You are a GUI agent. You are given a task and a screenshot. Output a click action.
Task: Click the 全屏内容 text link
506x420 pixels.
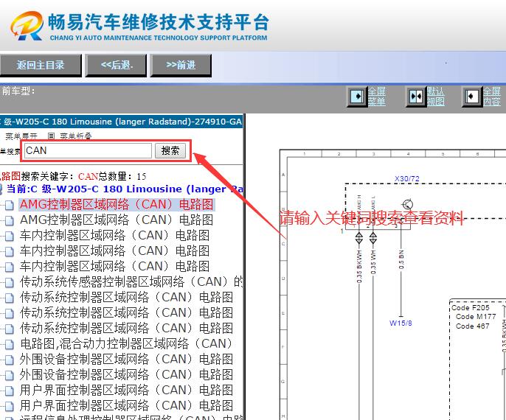coord(492,97)
